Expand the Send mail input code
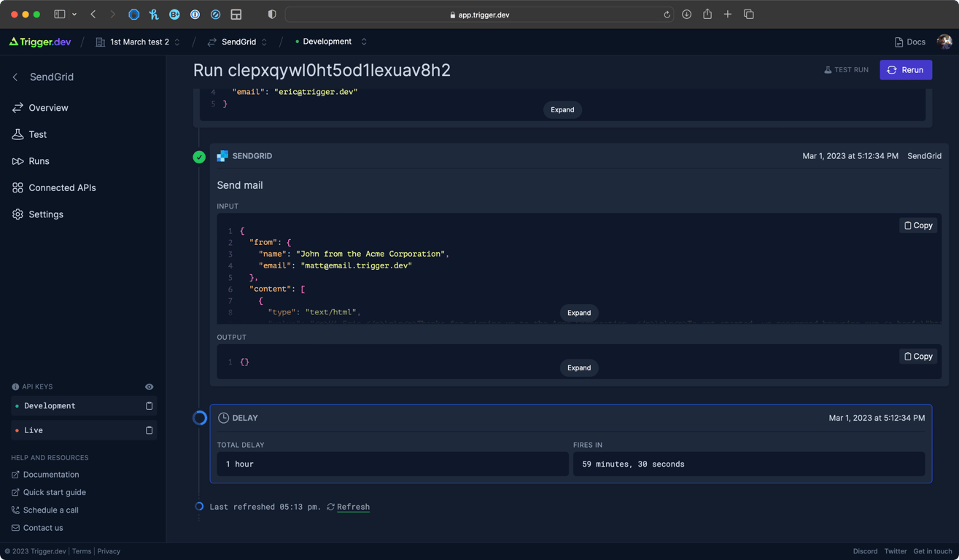The image size is (959, 560). click(579, 313)
